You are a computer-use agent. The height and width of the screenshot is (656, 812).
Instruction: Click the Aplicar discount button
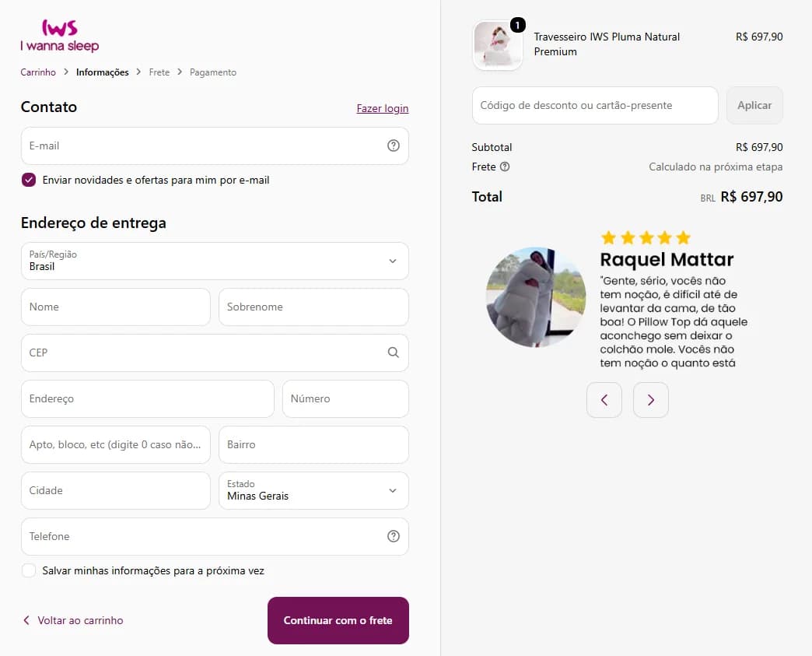754,105
